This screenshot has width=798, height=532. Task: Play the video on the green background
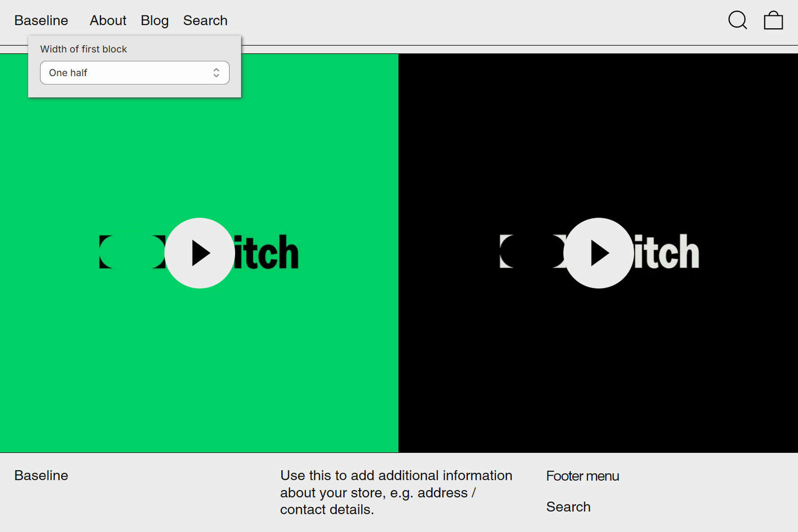point(199,253)
